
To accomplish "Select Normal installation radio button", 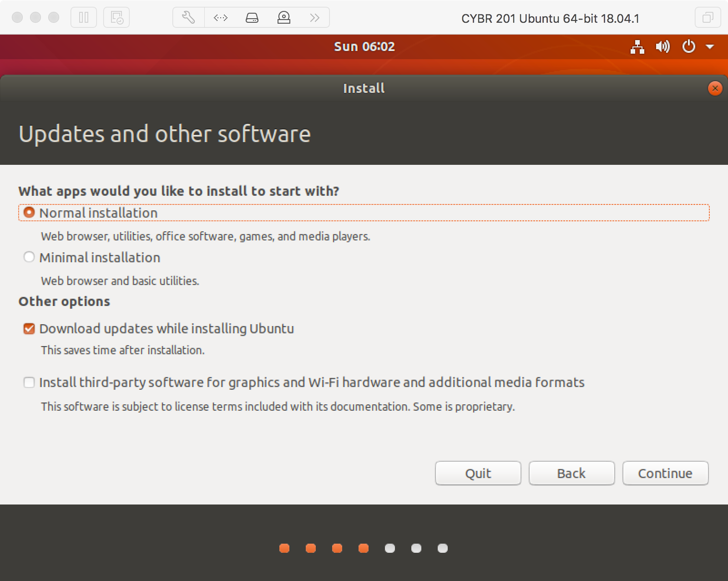I will pos(29,213).
